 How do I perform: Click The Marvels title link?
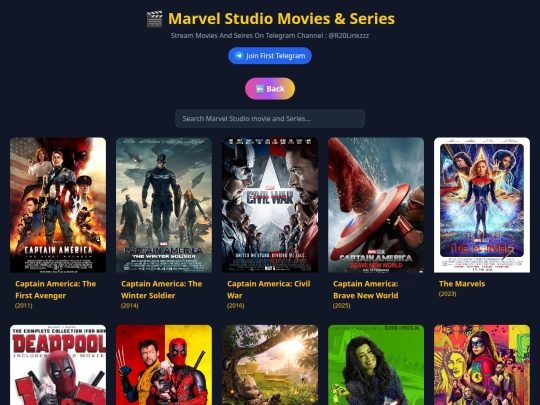[462, 284]
